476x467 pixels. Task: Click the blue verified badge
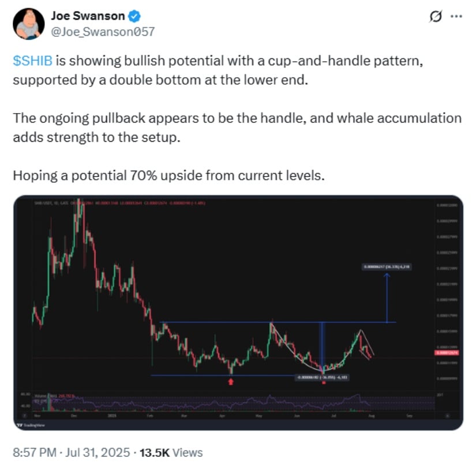coord(134,16)
